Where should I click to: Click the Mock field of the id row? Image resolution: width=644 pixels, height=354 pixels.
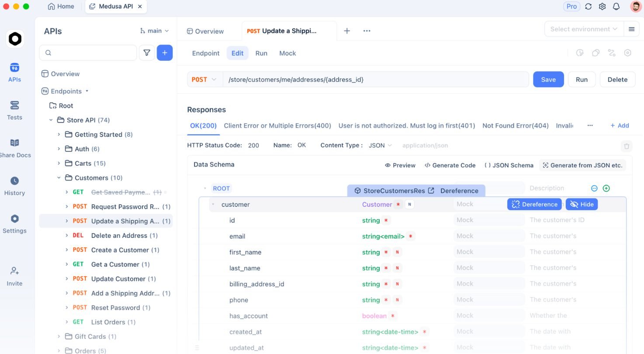pyautogui.click(x=489, y=220)
